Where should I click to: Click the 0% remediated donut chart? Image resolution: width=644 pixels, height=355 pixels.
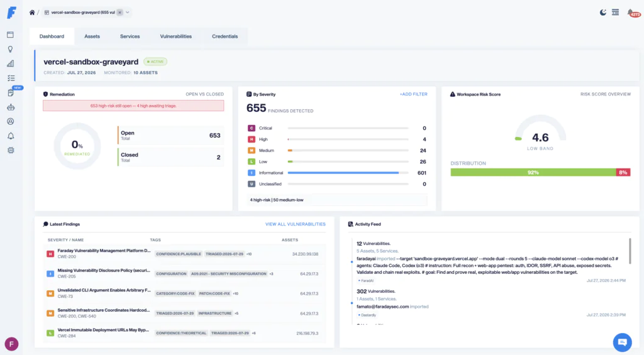(77, 146)
